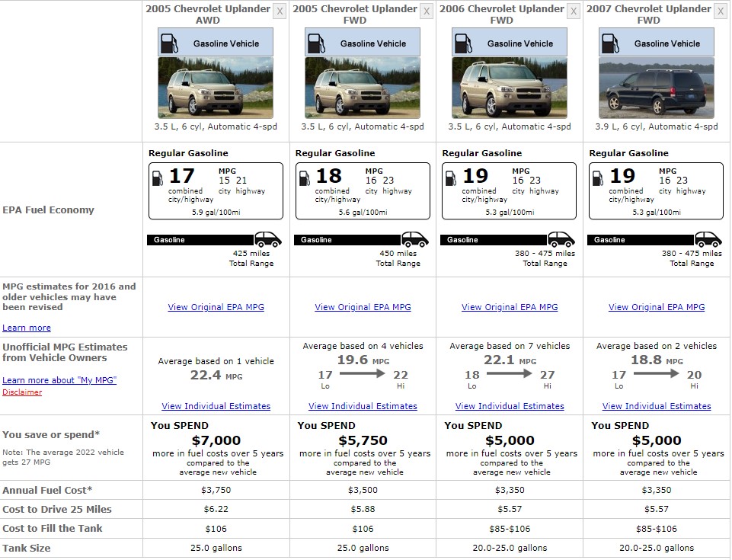Viewport: 732px width, 560px height.
Task: Click the Annual Fuel Cost row label
Action: pos(47,491)
